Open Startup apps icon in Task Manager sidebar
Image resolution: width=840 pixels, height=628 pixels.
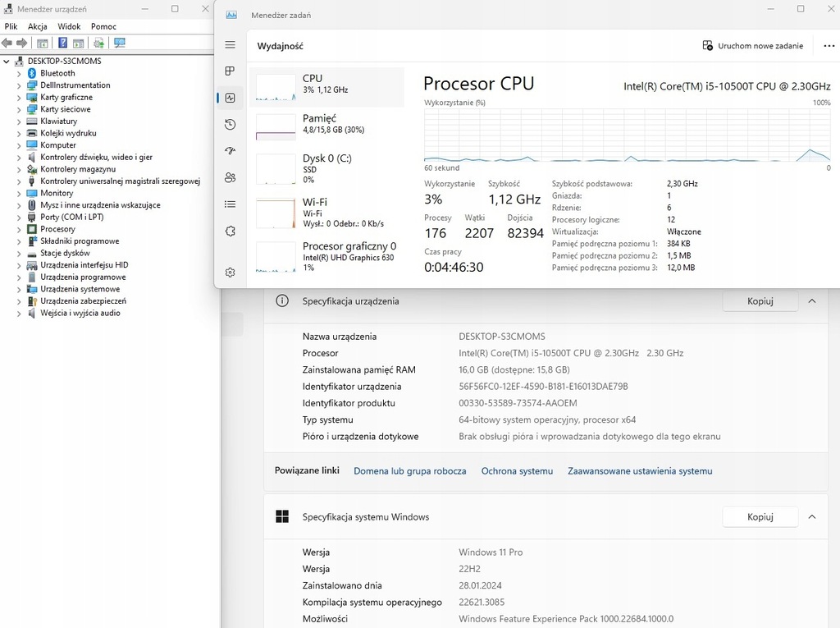[231, 151]
